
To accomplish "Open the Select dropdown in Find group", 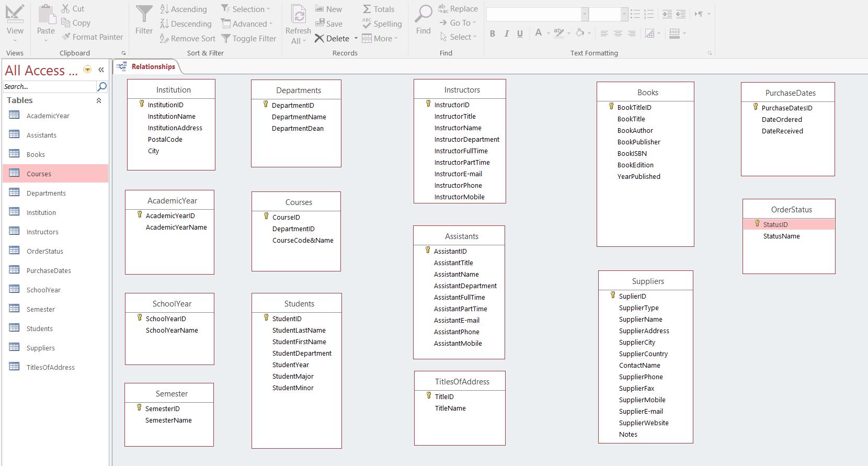I will coord(475,37).
